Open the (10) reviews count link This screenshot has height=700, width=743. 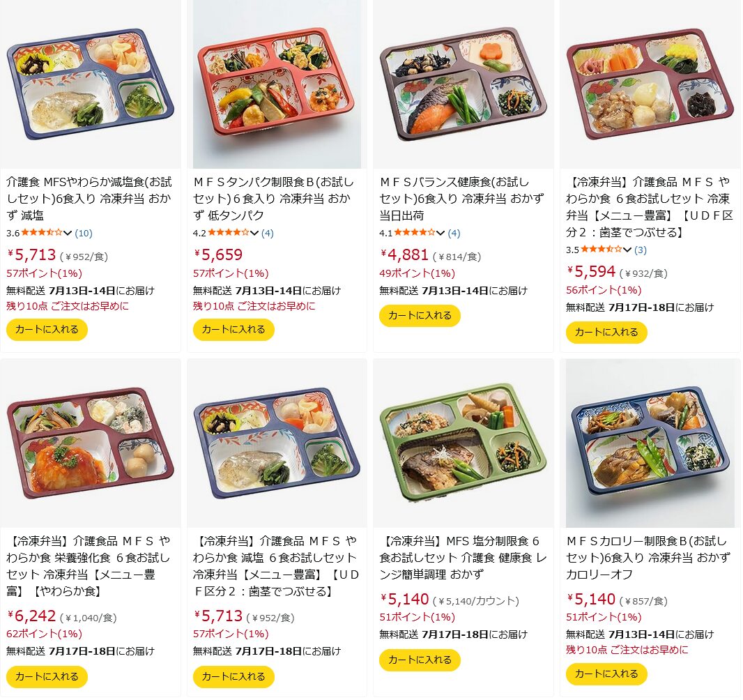tap(84, 233)
